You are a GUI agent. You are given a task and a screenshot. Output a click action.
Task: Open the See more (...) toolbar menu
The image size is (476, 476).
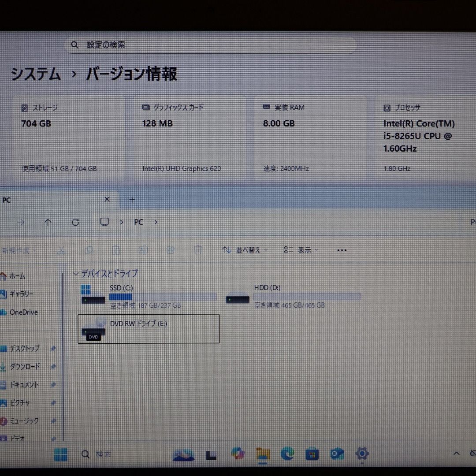pyautogui.click(x=342, y=250)
